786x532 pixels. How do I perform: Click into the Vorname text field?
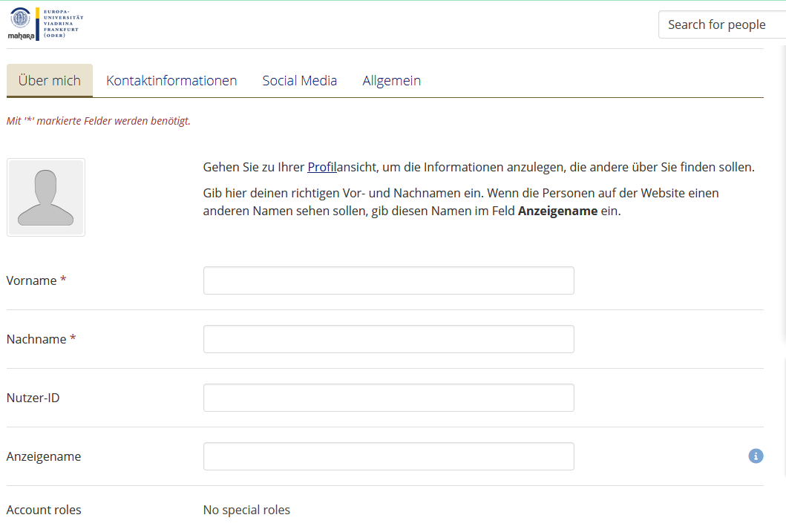coord(388,280)
